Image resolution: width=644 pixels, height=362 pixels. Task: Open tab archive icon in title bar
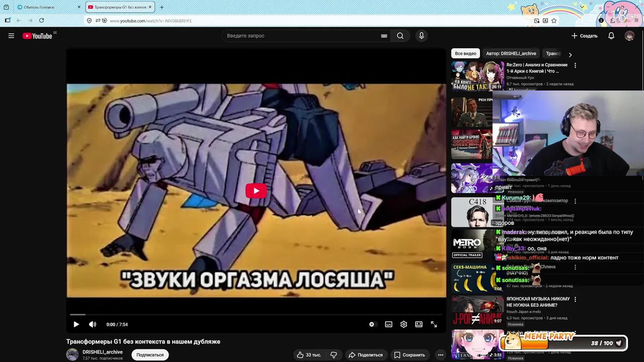coord(6,7)
